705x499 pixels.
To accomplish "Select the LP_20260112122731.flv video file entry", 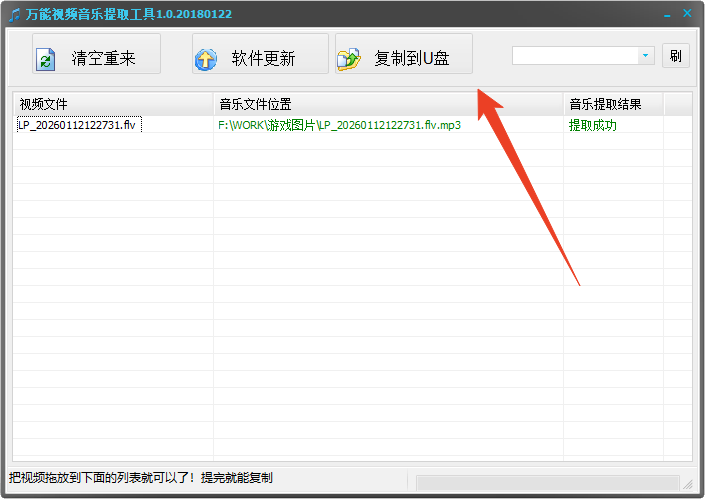I will pos(78,125).
